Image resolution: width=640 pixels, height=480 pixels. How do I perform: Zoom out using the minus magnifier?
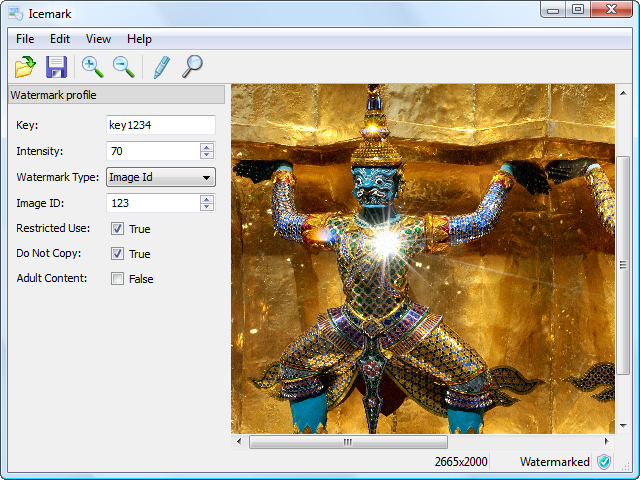(124, 67)
